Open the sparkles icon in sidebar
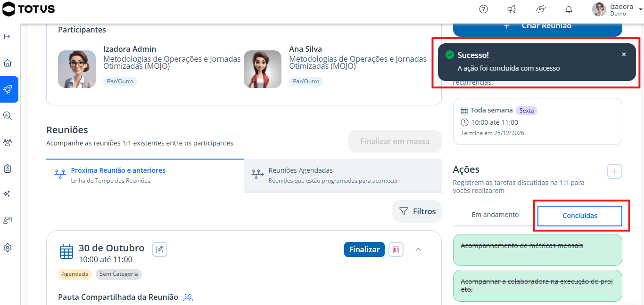Viewport: 644px width, 305px height. pos(7,194)
